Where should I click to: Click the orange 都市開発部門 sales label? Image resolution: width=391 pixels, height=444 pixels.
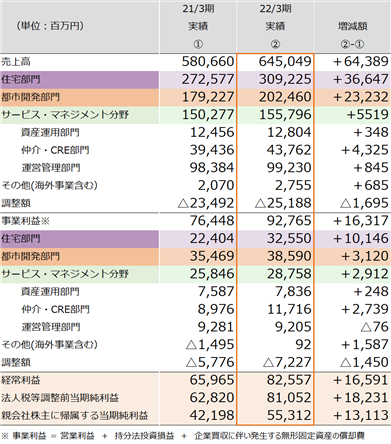click(30, 97)
